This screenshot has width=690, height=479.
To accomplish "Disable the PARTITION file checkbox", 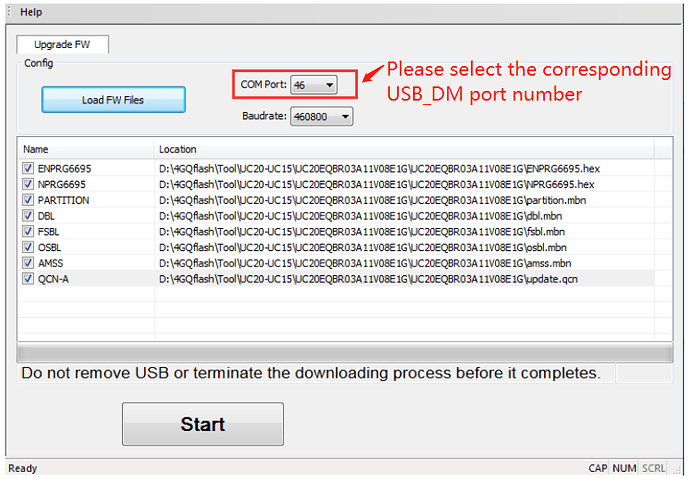I will pos(28,200).
